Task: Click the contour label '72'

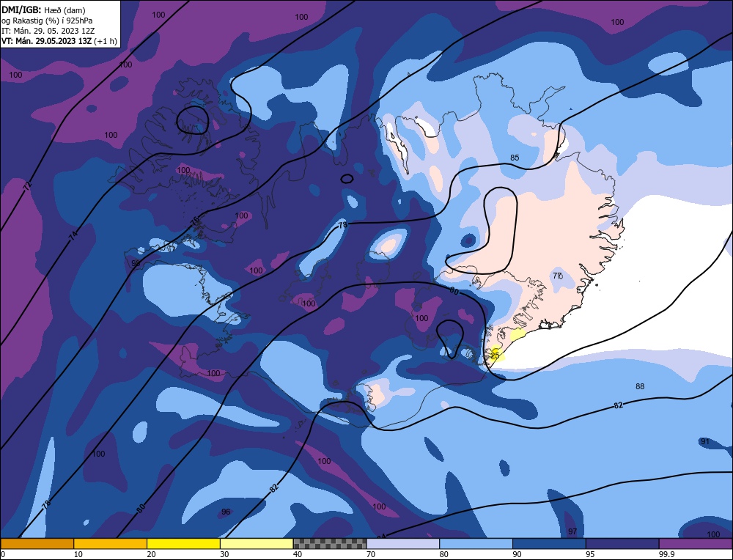Action: (28, 186)
